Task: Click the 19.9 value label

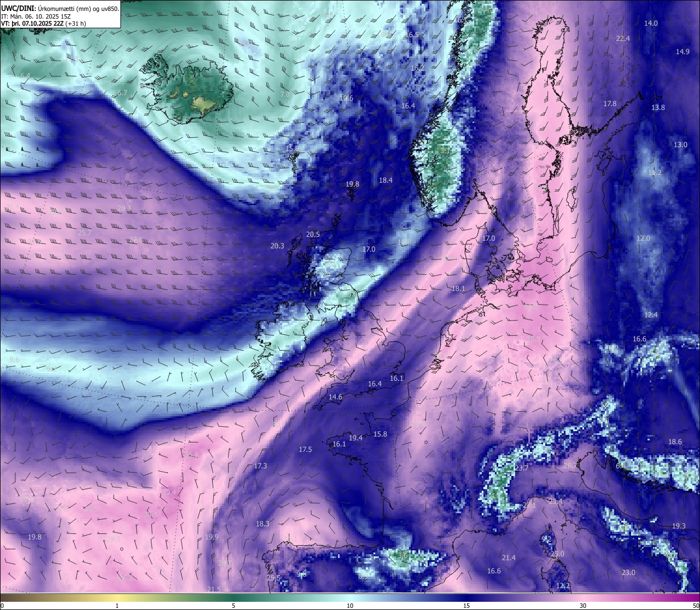Action: [x=212, y=537]
